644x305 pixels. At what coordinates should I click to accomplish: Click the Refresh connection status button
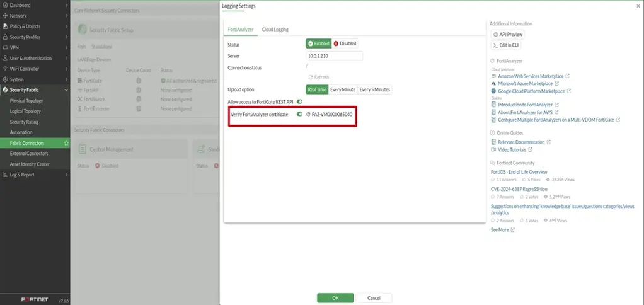tap(319, 77)
